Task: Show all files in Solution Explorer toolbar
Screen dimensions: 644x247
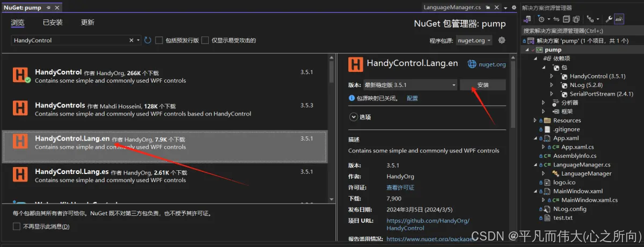Action: pyautogui.click(x=576, y=19)
